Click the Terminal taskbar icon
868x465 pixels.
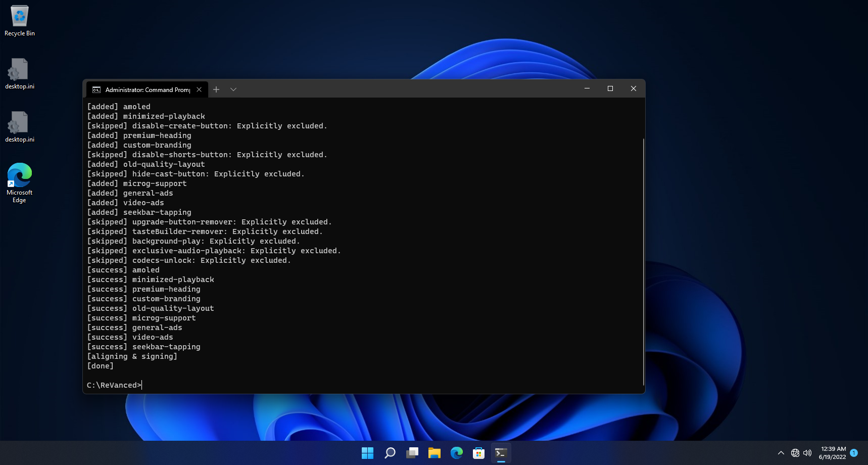coord(501,453)
